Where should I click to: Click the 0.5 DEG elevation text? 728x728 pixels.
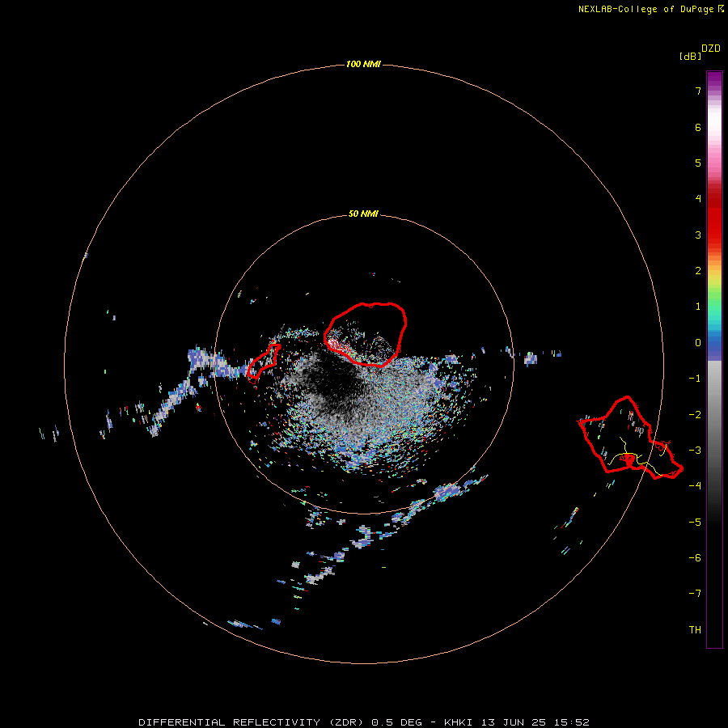396,722
